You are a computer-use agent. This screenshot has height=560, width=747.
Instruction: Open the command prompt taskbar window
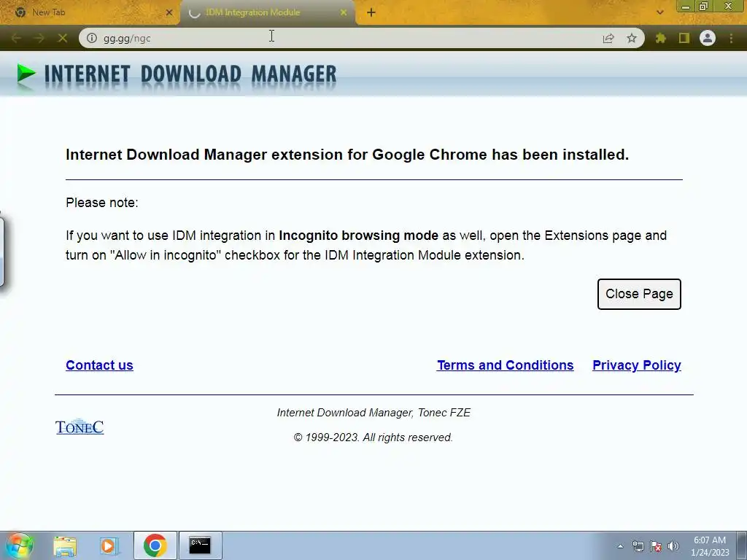click(x=200, y=545)
